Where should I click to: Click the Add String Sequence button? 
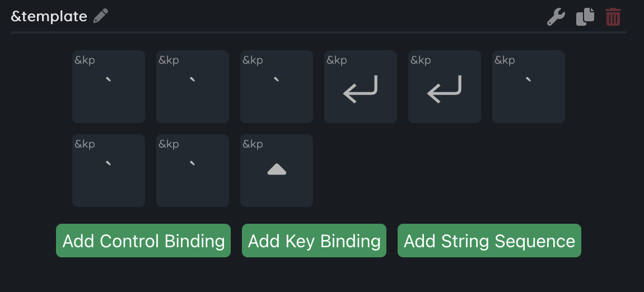[489, 241]
